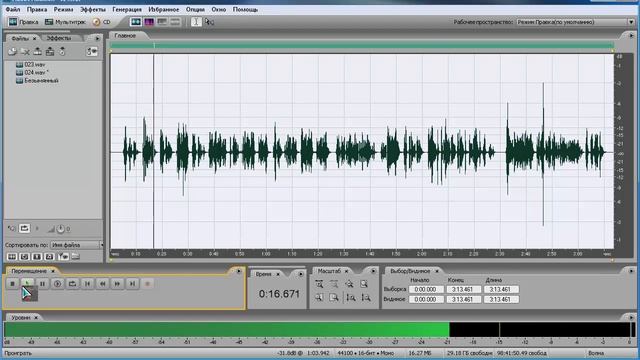640x360 pixels.
Task: Zoom to right edge of selection
Action: pos(334,298)
